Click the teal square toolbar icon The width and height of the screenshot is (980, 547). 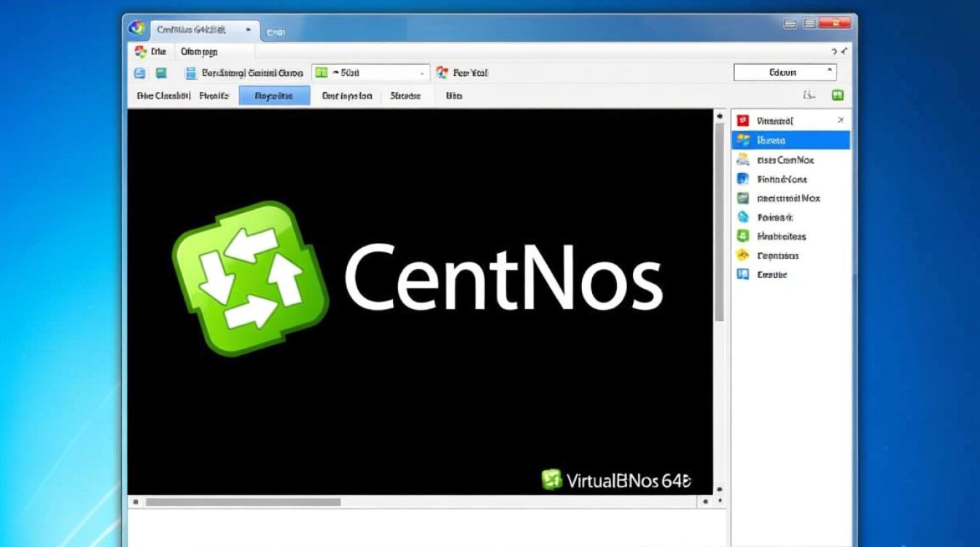tap(161, 73)
